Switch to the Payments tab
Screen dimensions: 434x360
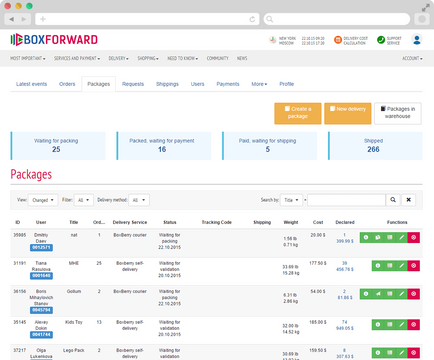(x=228, y=84)
